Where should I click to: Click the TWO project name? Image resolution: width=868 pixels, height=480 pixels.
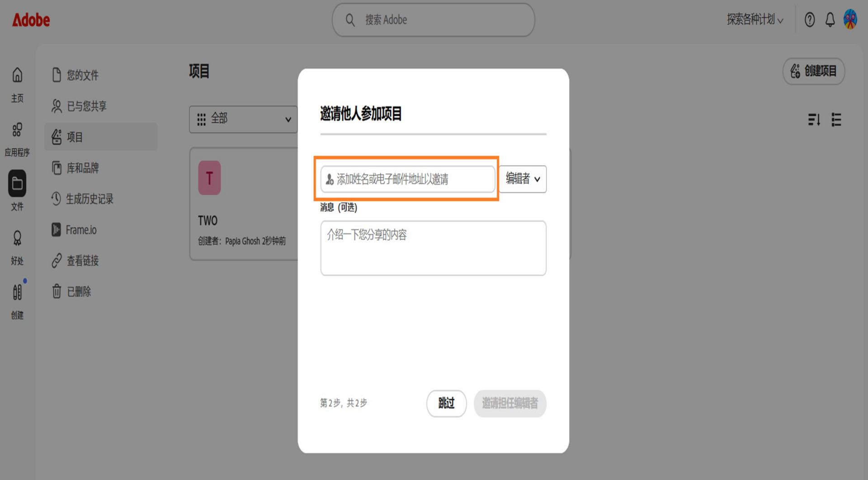click(x=208, y=221)
